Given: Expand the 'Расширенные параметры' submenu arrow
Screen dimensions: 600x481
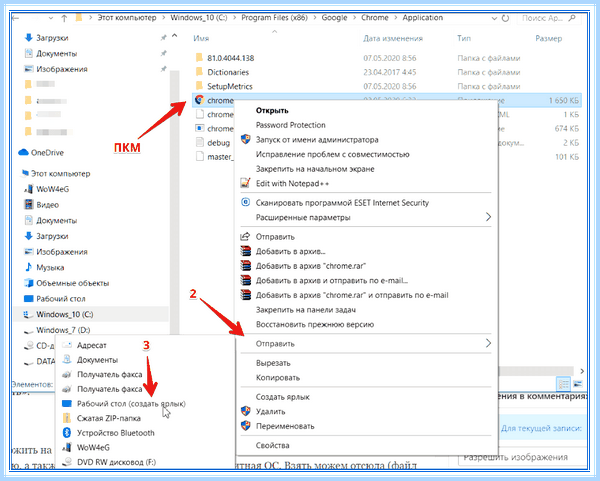Looking at the screenshot, I should [488, 217].
